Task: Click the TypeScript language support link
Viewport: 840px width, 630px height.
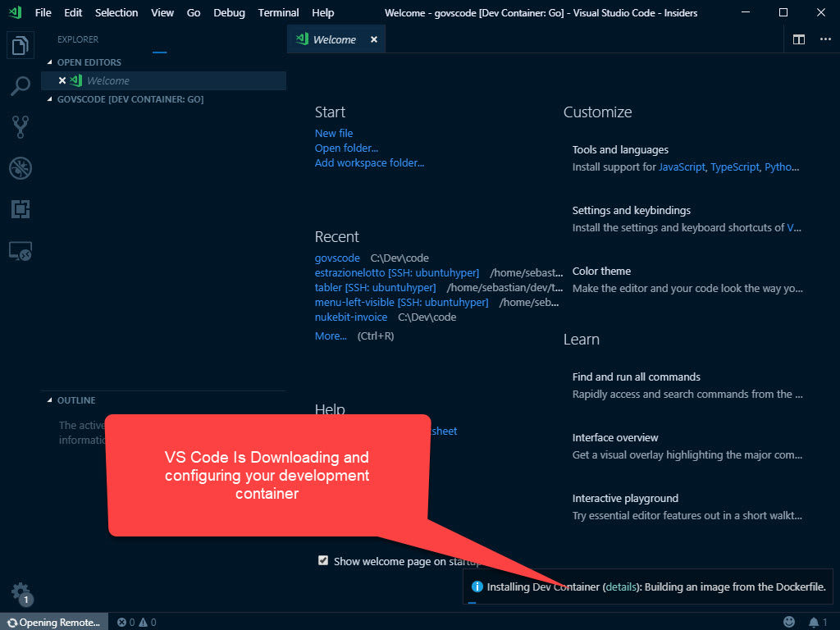Action: tap(734, 167)
